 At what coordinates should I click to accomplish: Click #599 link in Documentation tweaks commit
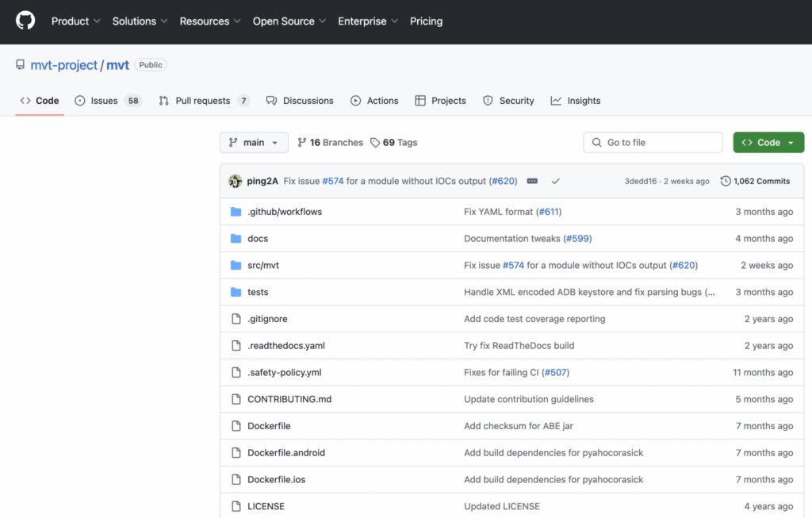click(x=578, y=238)
